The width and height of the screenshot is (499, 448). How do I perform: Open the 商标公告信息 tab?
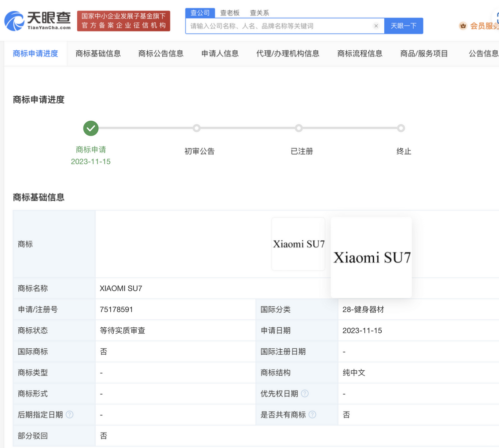tap(160, 53)
